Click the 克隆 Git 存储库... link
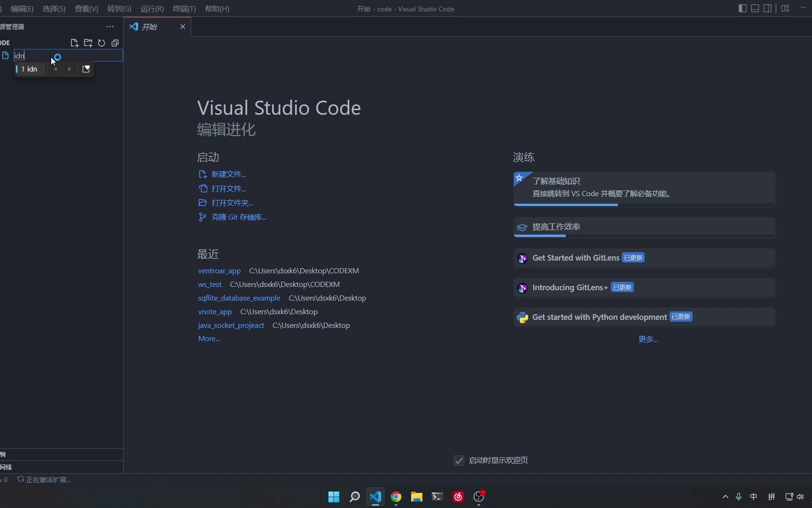Screen dimensions: 812x508 pyautogui.click(x=239, y=217)
